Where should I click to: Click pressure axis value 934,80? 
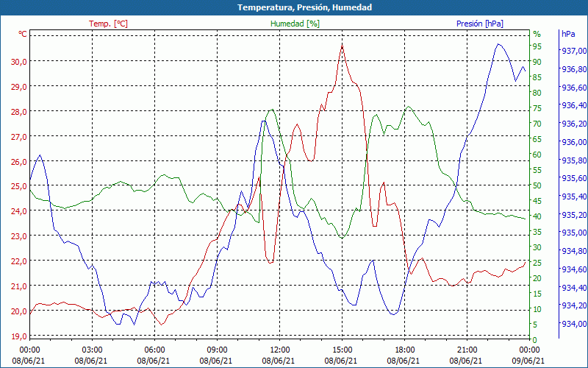[573, 251]
